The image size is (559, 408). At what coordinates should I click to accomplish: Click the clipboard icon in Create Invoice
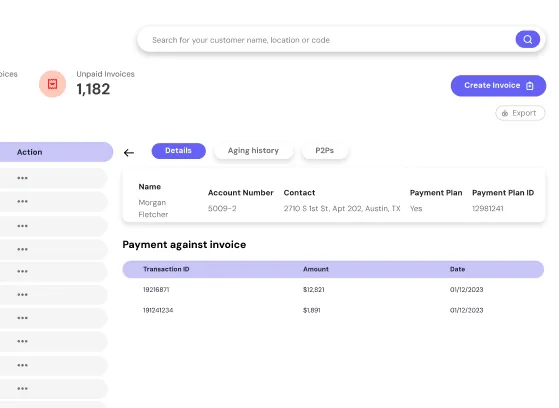(530, 86)
